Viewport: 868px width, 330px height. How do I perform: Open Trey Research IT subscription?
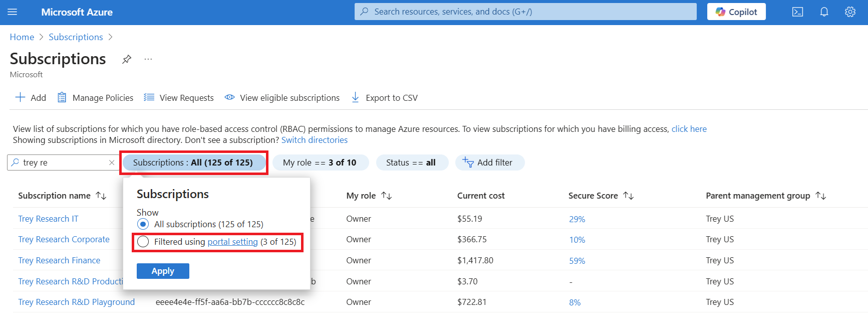(x=48, y=219)
